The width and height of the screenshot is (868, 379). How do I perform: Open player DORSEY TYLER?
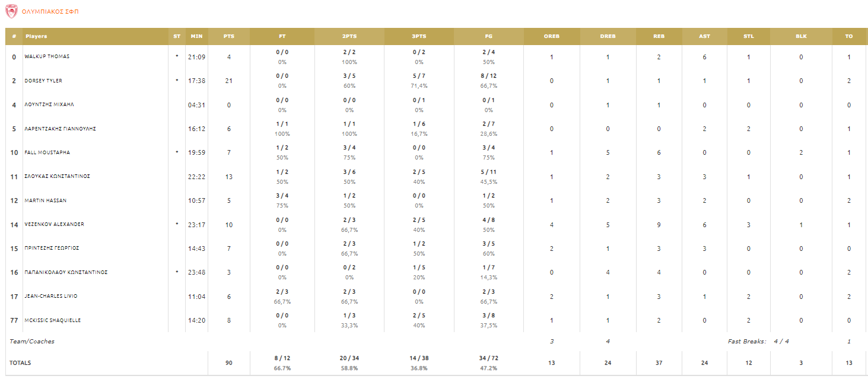click(43, 81)
